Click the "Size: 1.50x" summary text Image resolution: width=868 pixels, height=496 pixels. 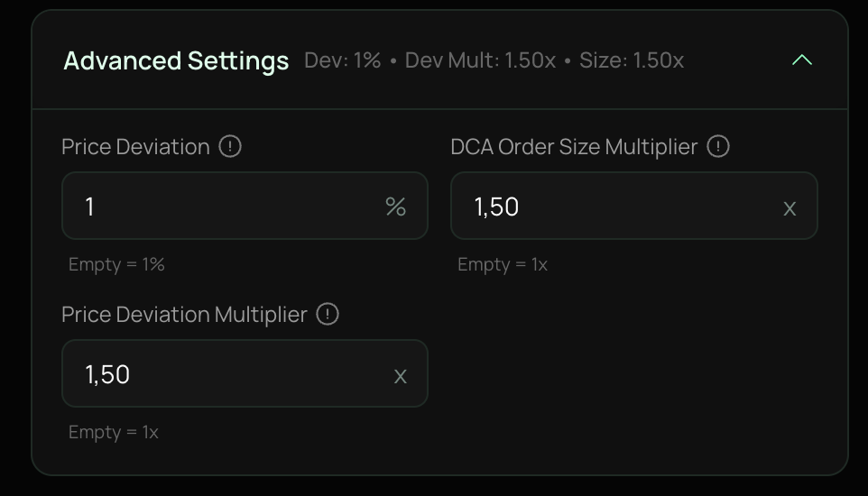tap(632, 60)
